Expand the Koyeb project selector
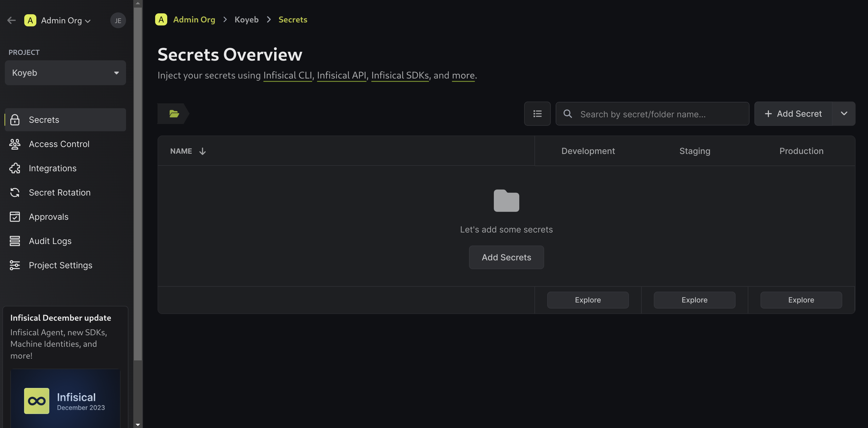This screenshot has width=868, height=428. pos(116,72)
